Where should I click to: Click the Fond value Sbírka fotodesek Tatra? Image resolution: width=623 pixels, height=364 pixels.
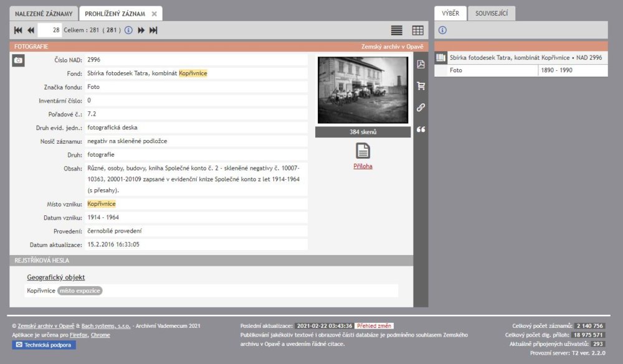click(148, 73)
